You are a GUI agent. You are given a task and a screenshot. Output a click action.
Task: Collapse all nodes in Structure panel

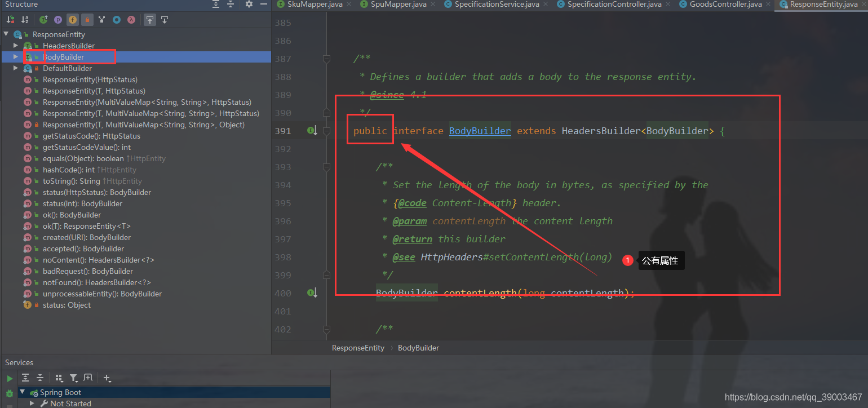click(230, 4)
